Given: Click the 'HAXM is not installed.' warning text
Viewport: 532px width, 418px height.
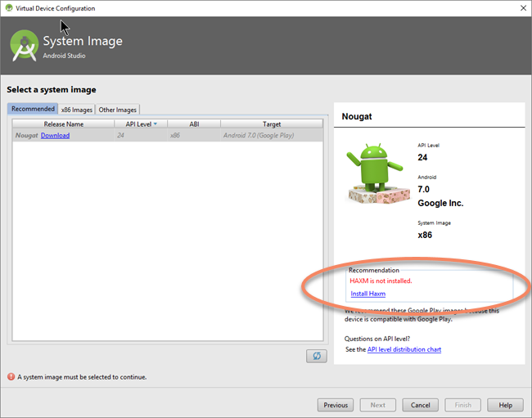Looking at the screenshot, I should pos(381,281).
